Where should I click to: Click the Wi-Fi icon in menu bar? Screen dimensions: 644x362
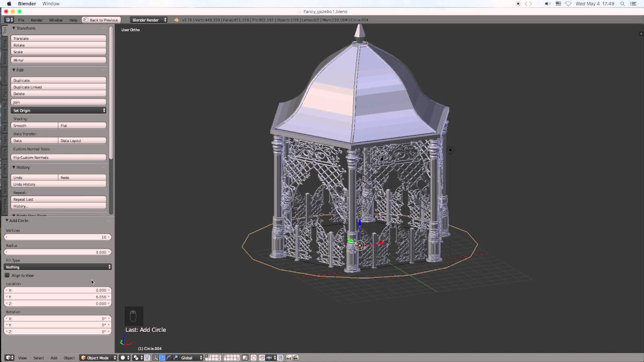point(568,4)
